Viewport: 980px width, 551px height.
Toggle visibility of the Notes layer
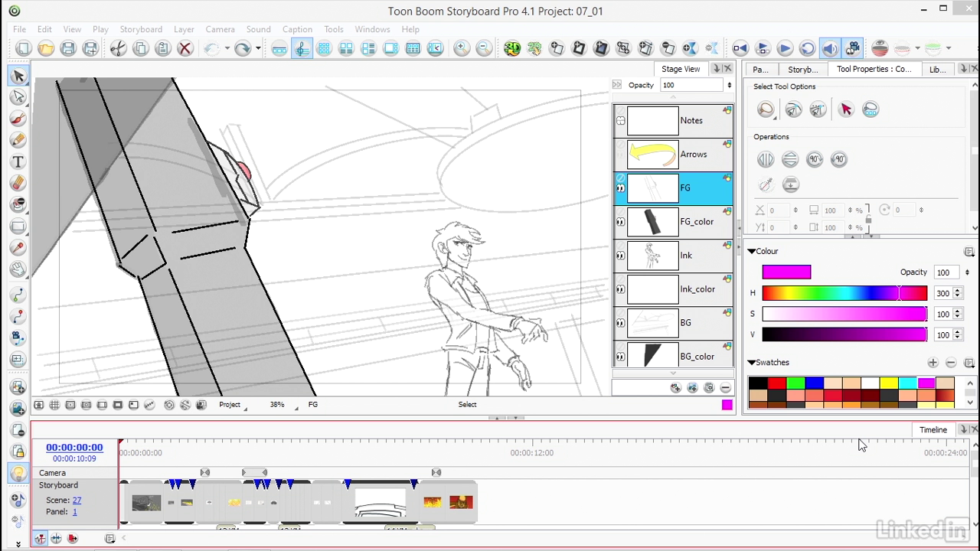(621, 120)
